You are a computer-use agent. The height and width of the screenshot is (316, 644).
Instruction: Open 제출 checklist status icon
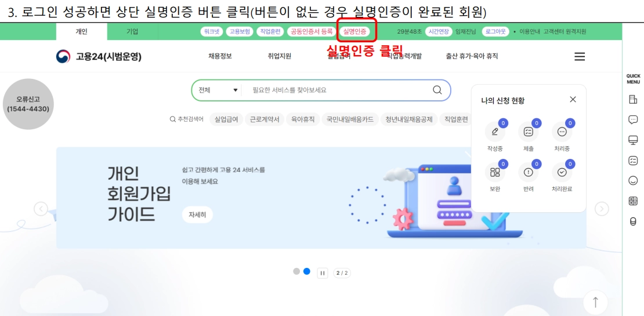point(528,132)
